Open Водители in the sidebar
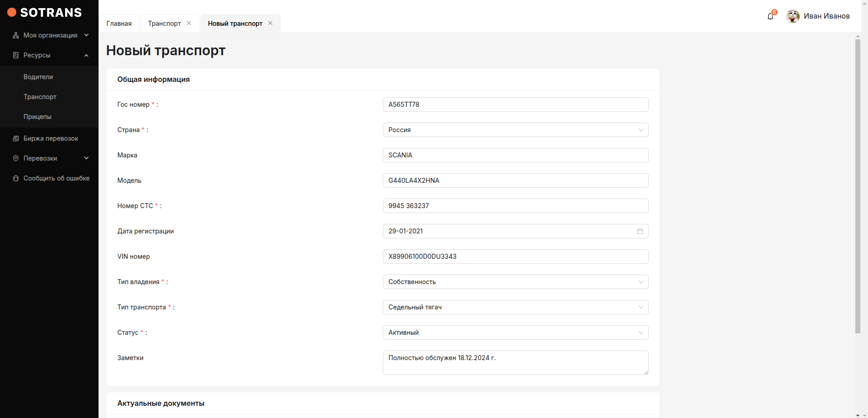The height and width of the screenshot is (418, 868). tap(38, 77)
